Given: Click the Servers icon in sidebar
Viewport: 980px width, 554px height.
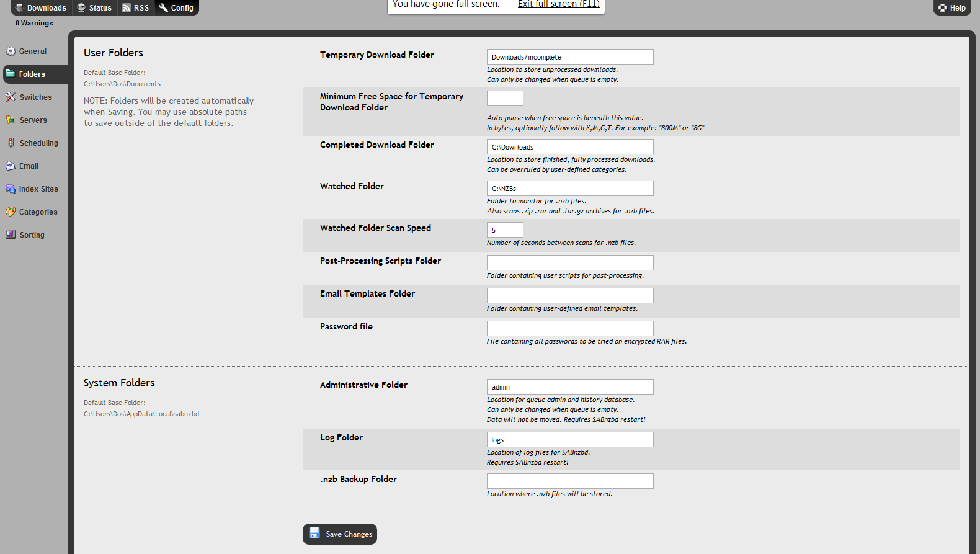Looking at the screenshot, I should click(11, 120).
